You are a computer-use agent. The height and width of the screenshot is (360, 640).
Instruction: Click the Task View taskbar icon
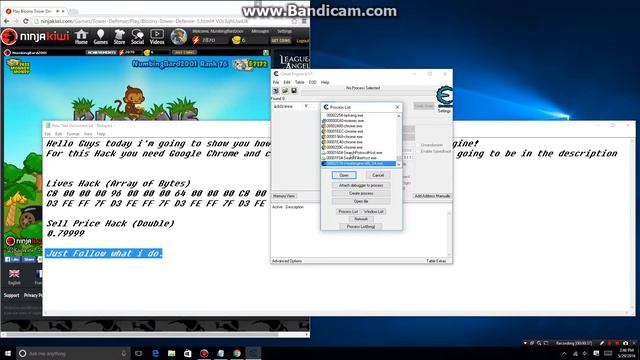139,353
